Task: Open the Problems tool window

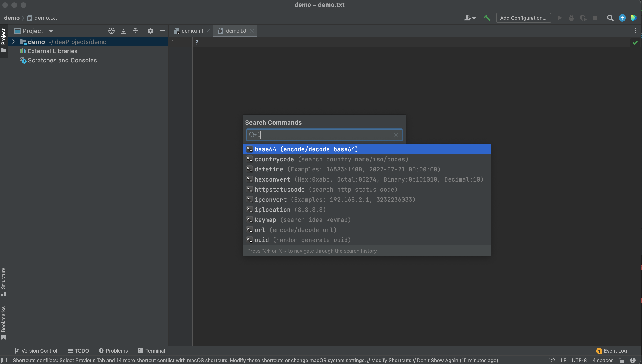Action: tap(113, 350)
